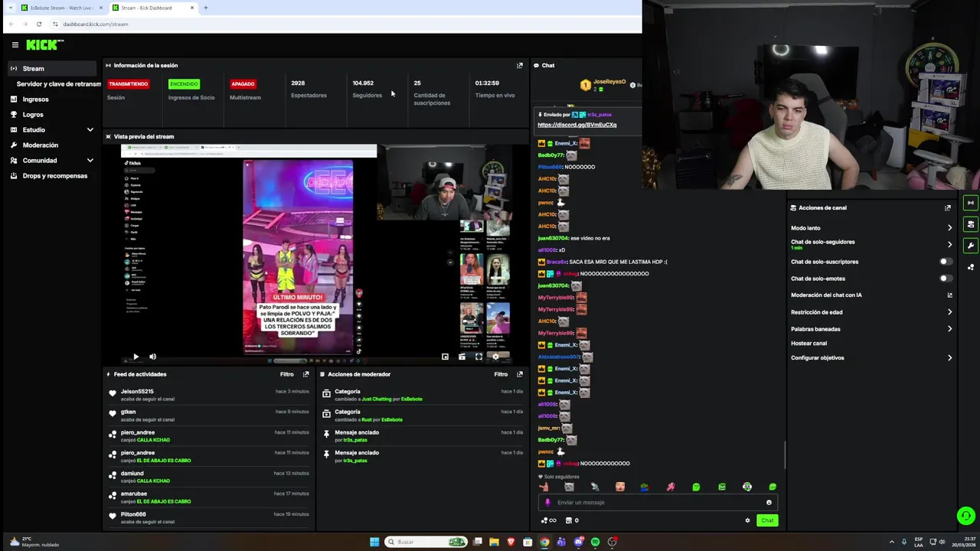Screen dimensions: 980x551
Task: Toggle the stream info side panel icon
Action: (971, 203)
